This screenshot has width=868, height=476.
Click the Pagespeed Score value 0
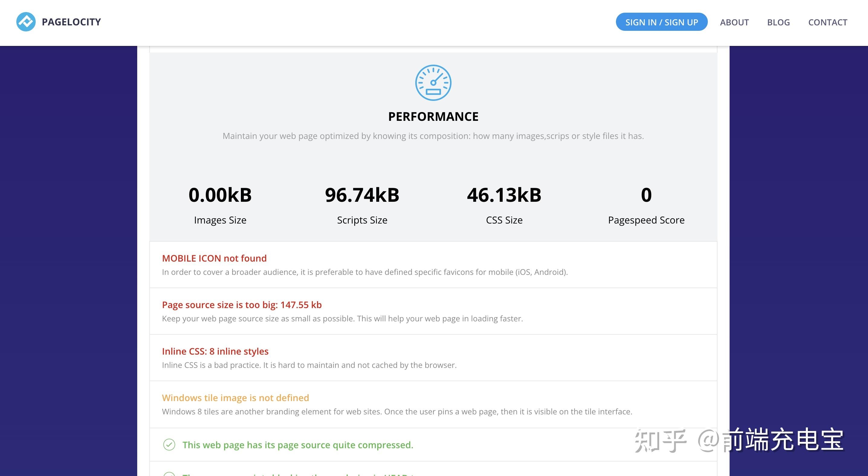(646, 195)
